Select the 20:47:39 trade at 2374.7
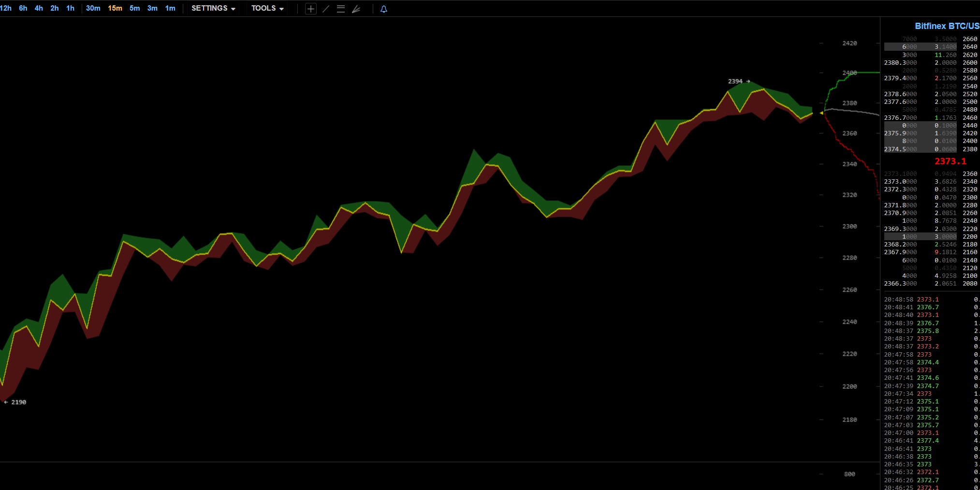This screenshot has height=490, width=980. tap(932, 386)
